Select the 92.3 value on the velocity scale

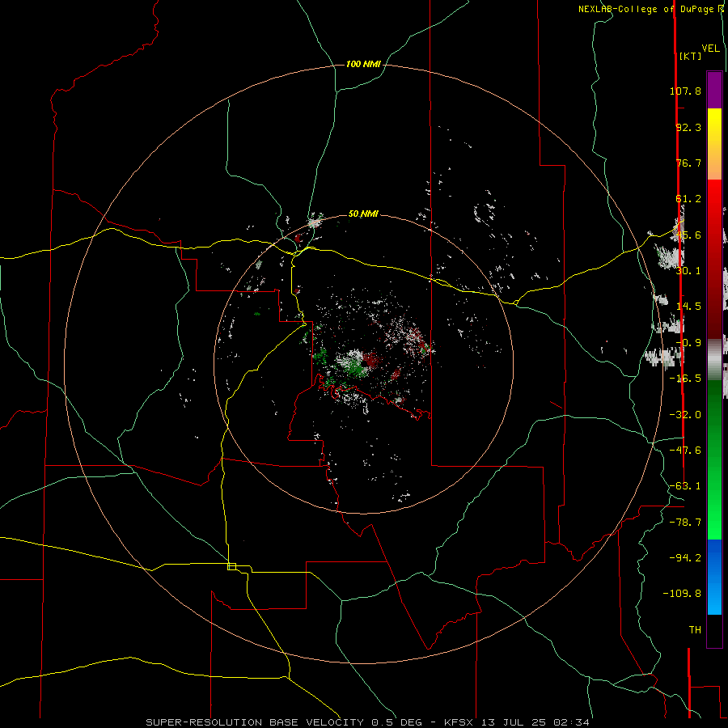[688, 127]
